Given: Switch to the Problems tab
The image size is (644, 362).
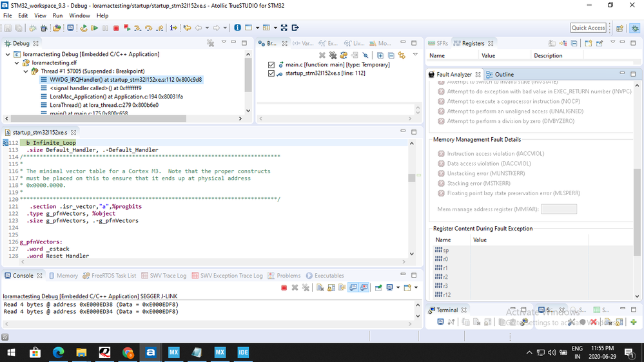Looking at the screenshot, I should point(284,276).
